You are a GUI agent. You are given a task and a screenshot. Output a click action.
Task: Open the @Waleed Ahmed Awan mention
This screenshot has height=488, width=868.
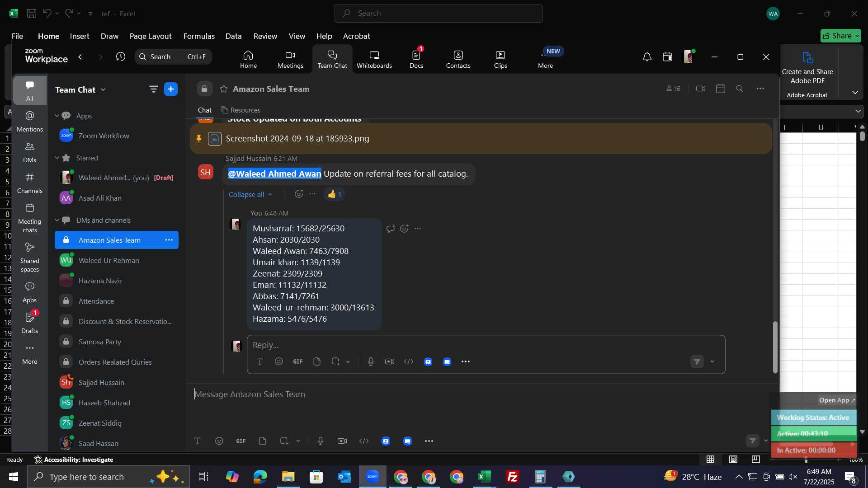(x=274, y=174)
